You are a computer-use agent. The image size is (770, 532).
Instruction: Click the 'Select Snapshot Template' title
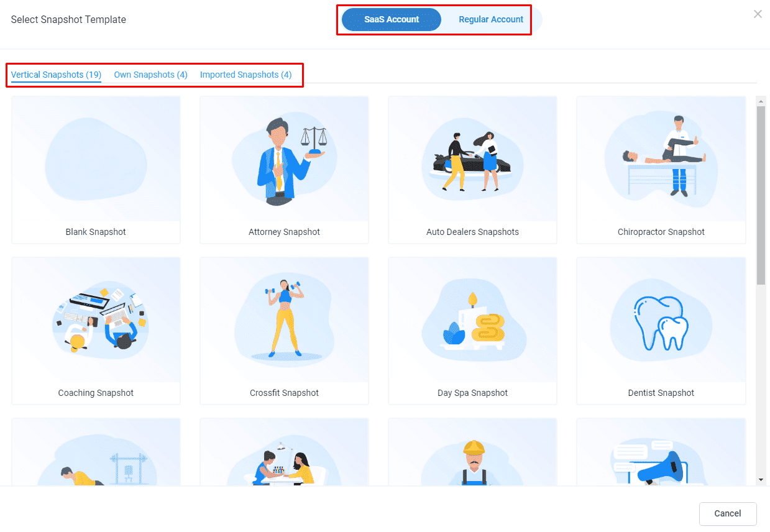coord(68,19)
